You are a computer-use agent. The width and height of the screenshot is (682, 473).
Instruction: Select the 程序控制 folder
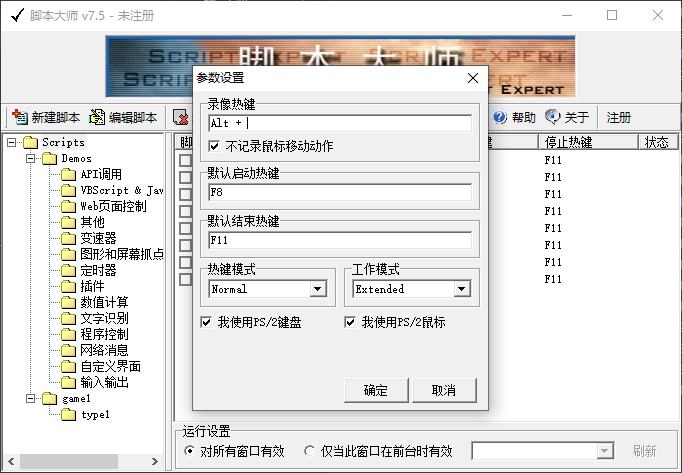[95, 334]
